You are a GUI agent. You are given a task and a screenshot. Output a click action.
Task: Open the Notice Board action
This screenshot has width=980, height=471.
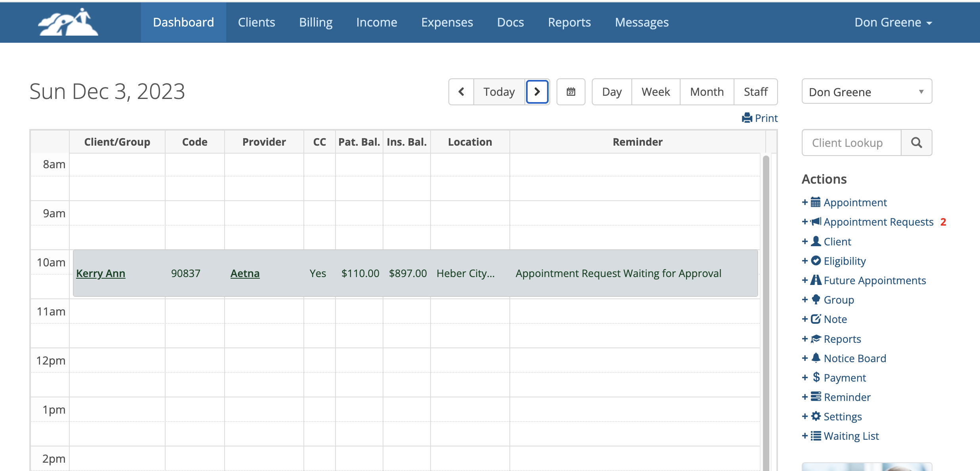pyautogui.click(x=855, y=358)
